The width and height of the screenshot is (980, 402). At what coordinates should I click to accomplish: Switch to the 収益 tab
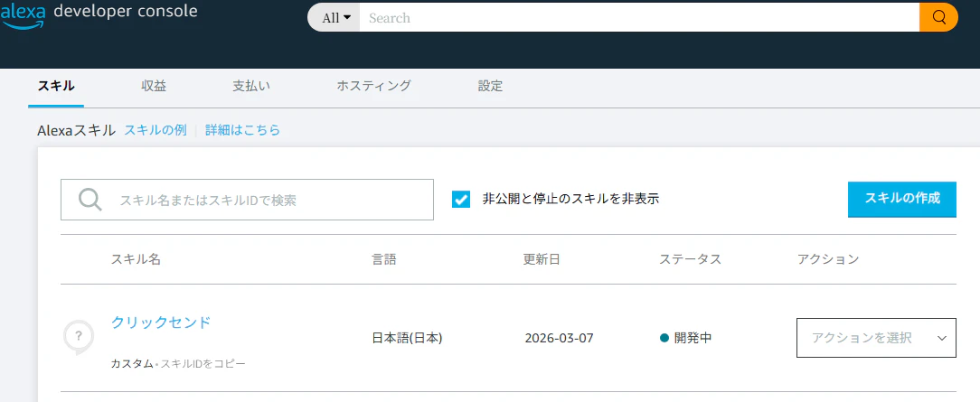[154, 86]
